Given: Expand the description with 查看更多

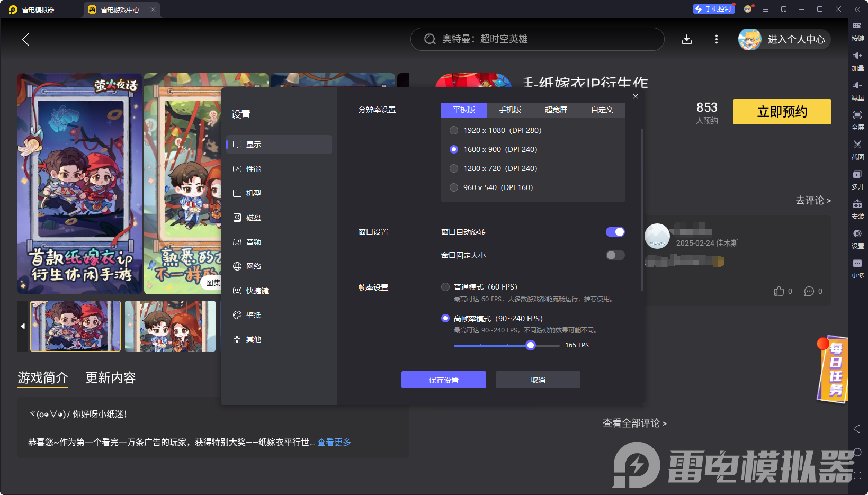Looking at the screenshot, I should [334, 442].
